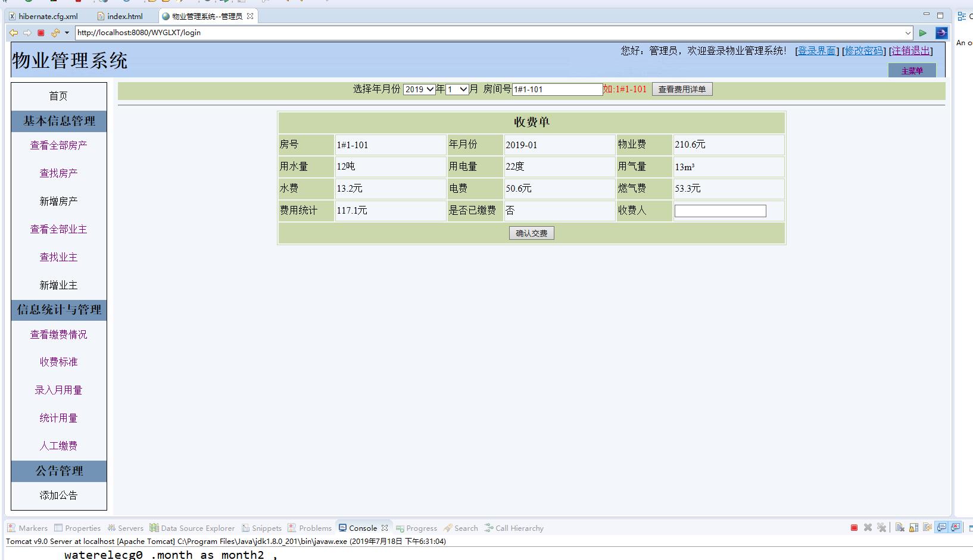Enable Scroll Lock in the Console

click(x=913, y=528)
